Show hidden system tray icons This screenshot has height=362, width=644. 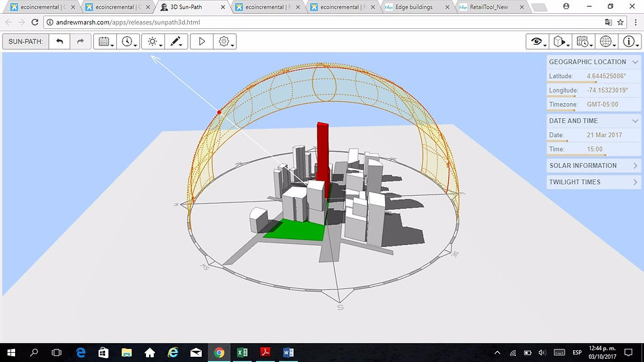pyautogui.click(x=497, y=353)
